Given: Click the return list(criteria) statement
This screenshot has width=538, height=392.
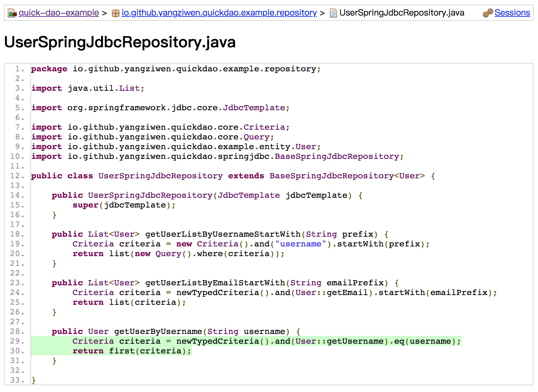Looking at the screenshot, I should point(129,303).
